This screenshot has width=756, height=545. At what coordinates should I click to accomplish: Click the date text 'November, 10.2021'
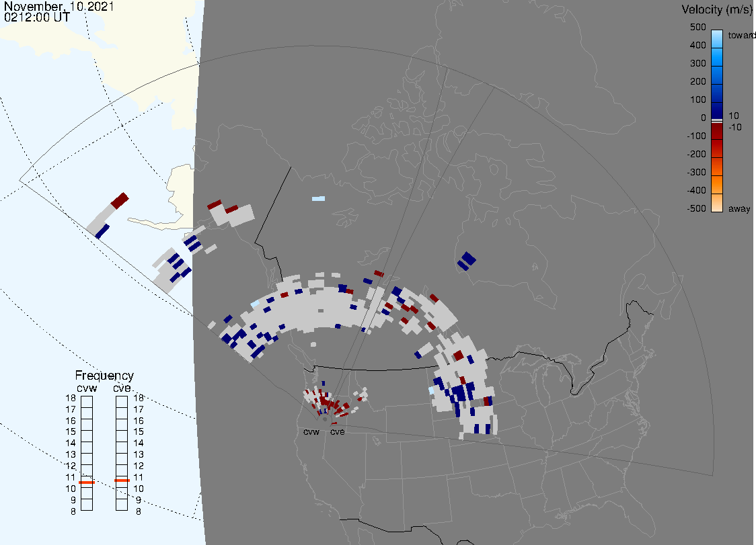[x=59, y=6]
